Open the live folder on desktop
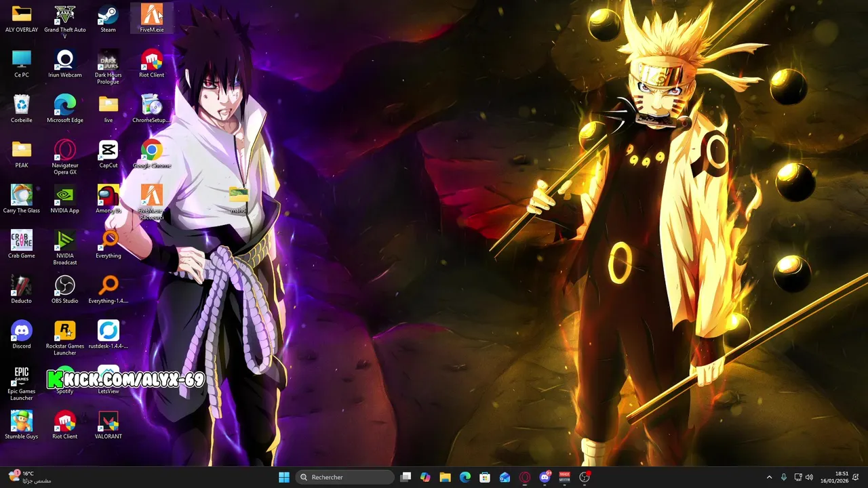This screenshot has width=868, height=488. click(108, 109)
